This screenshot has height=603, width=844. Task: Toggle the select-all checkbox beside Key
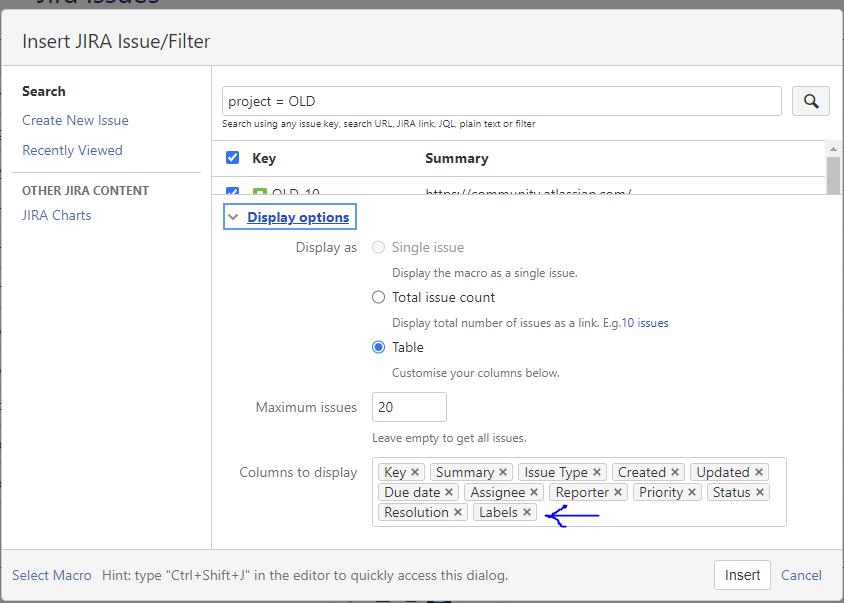coord(233,158)
